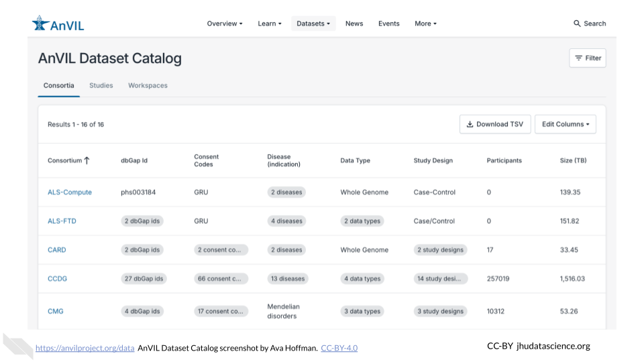This screenshot has height=362, width=644.
Task: Go to the News page
Action: coord(354,23)
